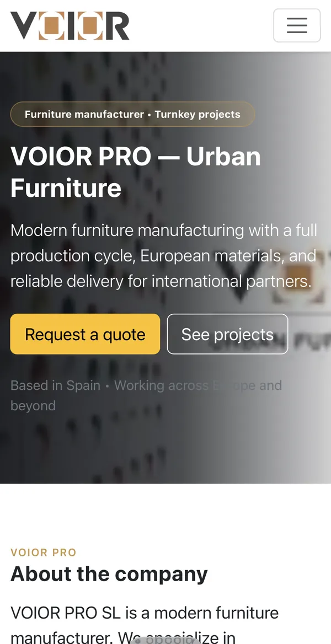The image size is (331, 644).
Task: Click the letter V of the logo
Action: tap(24, 25)
